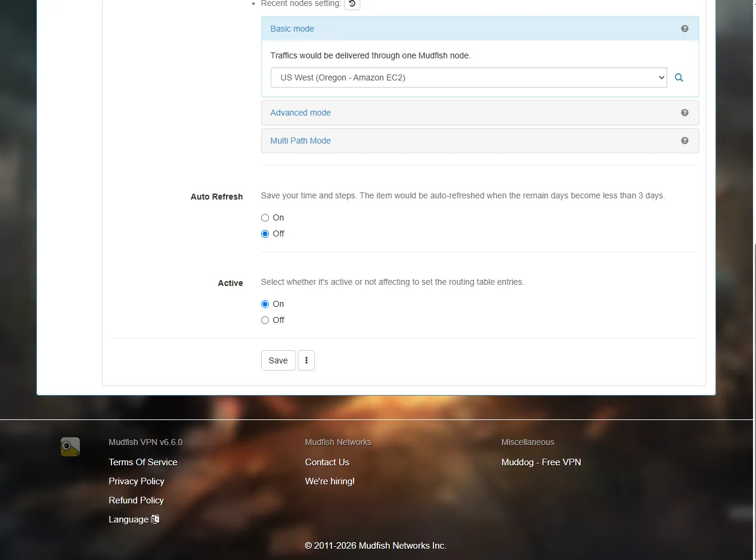Click the Save button
The width and height of the screenshot is (756, 560).
tap(278, 360)
